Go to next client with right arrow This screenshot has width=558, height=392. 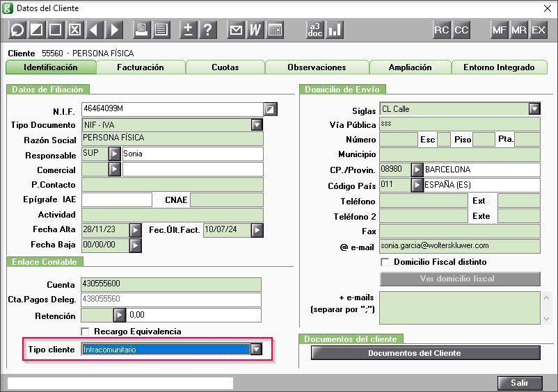pos(114,29)
